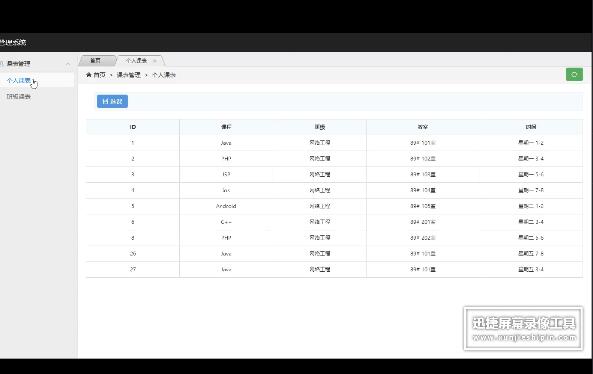The width and height of the screenshot is (593, 374).
Task: Switch to the first (home) tab
Action: pos(95,61)
